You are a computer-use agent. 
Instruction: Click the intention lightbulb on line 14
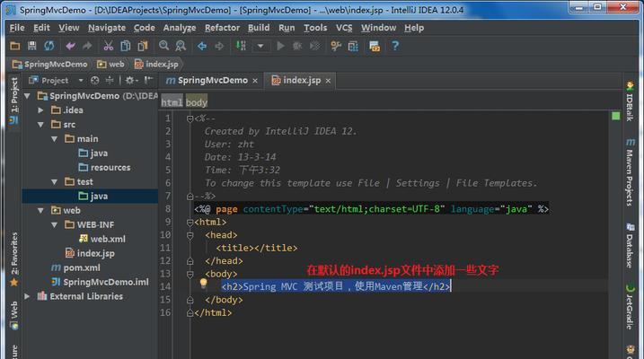203,283
